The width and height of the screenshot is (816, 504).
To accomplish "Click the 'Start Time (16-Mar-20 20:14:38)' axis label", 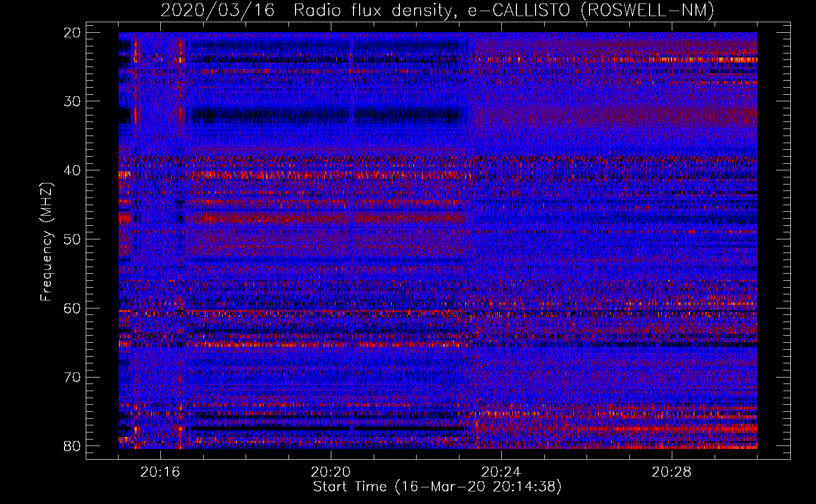I will [437, 487].
